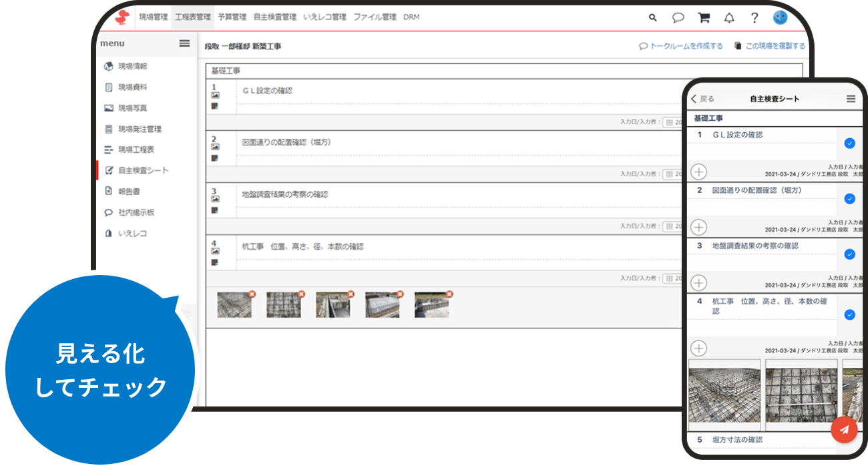The image size is (868, 470).
Task: Tap the plus icon under 杭工事 item on phone
Action: tap(698, 348)
